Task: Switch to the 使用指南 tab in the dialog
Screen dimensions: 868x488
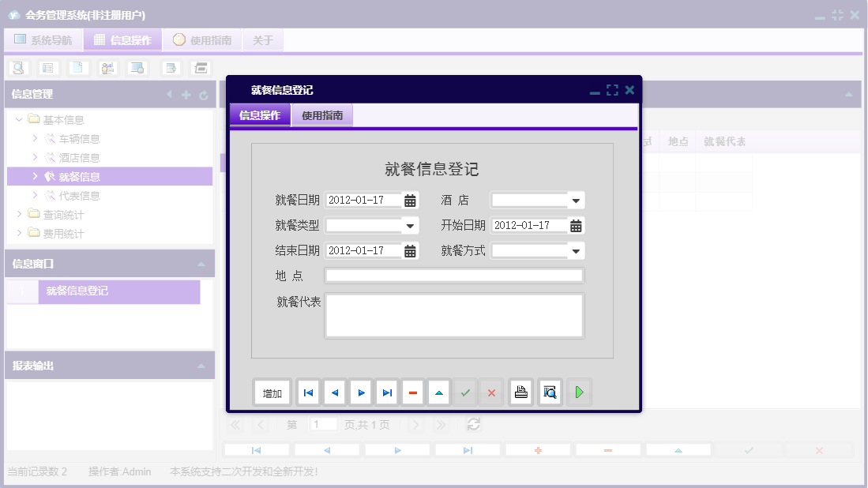Action: [321, 114]
